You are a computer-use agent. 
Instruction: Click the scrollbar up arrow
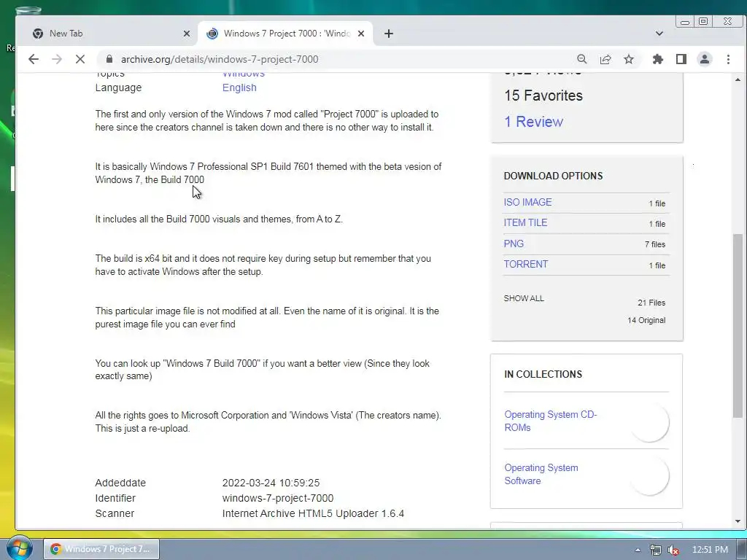pos(738,80)
